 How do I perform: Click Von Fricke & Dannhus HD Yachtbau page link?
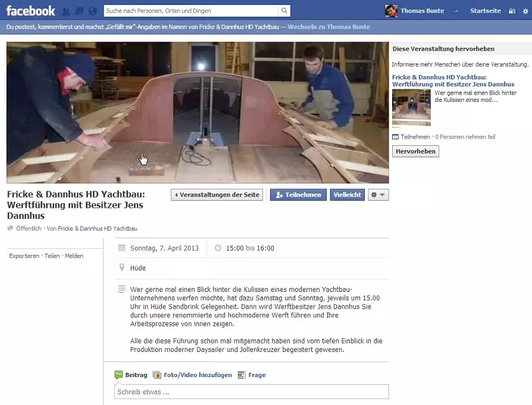98,229
